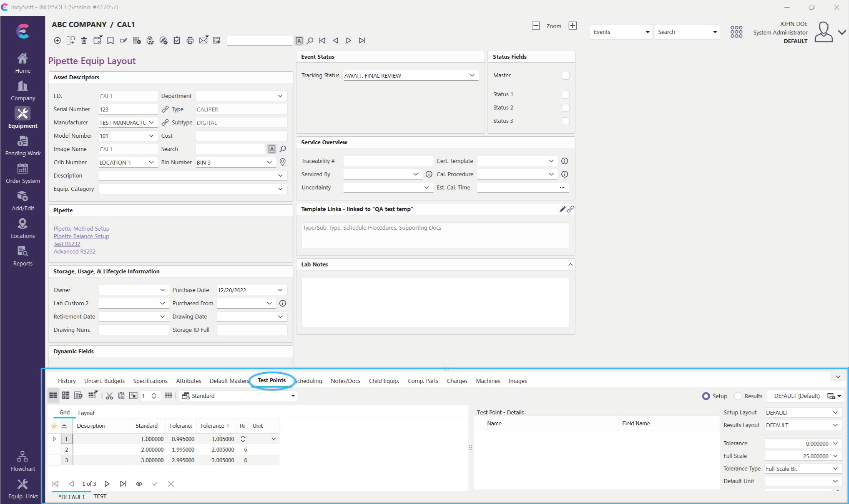The image size is (849, 504).
Task: Open the Specifications tab
Action: 150,381
